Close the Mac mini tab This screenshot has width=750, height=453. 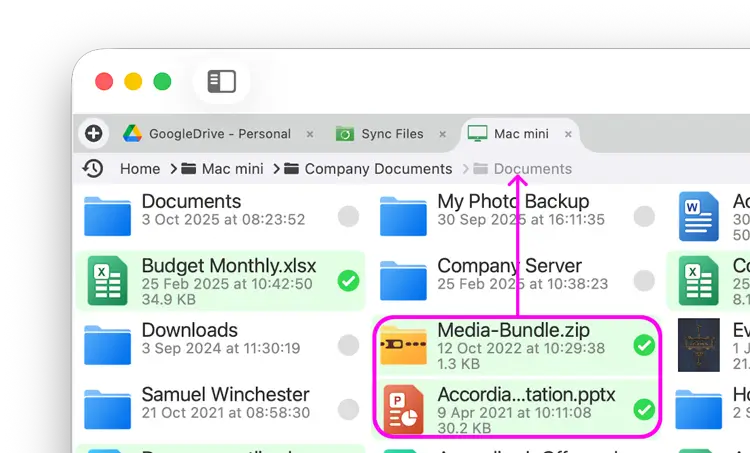point(569,134)
